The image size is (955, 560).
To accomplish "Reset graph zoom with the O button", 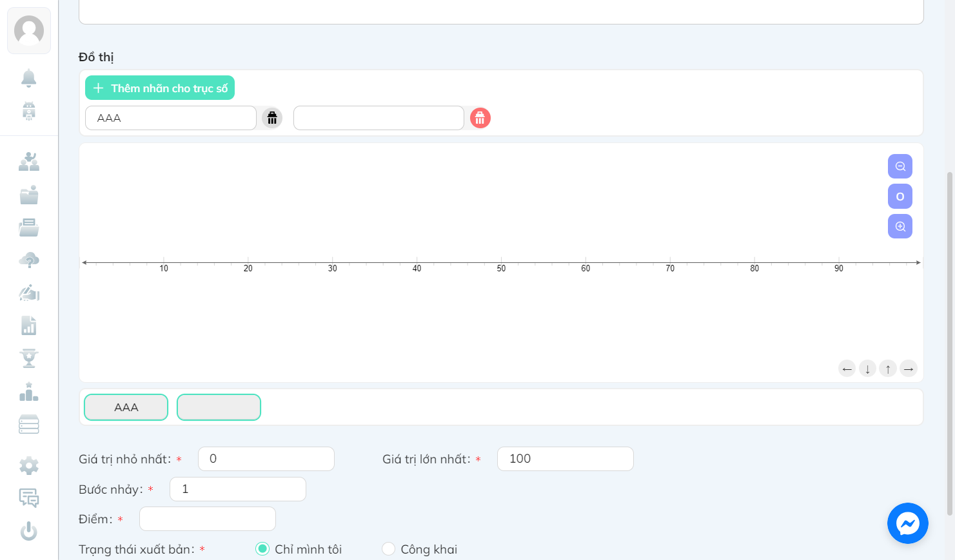I will (900, 197).
